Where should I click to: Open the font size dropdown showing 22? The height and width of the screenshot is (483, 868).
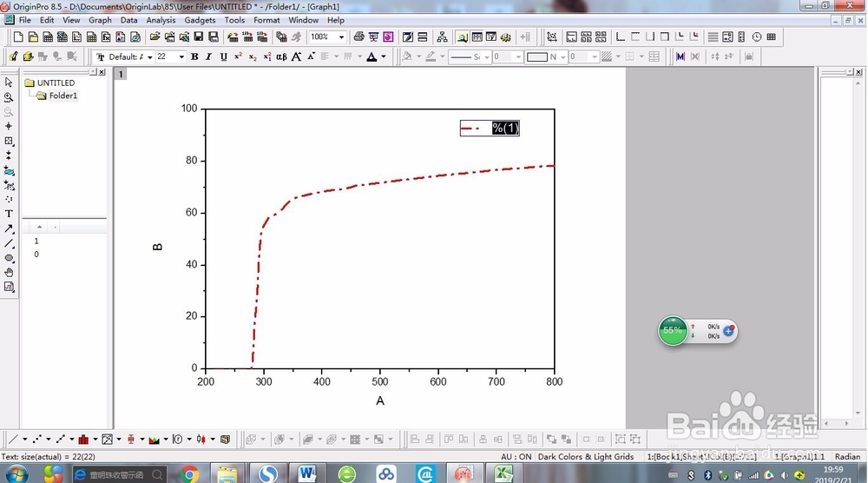[181, 56]
